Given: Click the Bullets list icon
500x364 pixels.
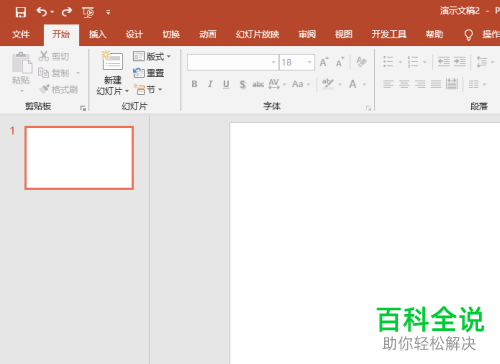Looking at the screenshot, I should coord(388,62).
